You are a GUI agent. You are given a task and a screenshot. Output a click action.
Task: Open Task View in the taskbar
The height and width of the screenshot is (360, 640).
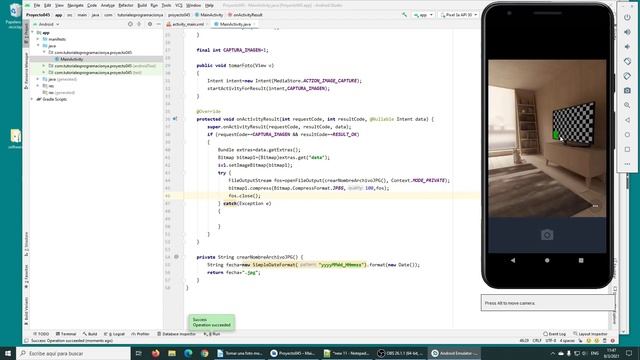click(x=139, y=353)
